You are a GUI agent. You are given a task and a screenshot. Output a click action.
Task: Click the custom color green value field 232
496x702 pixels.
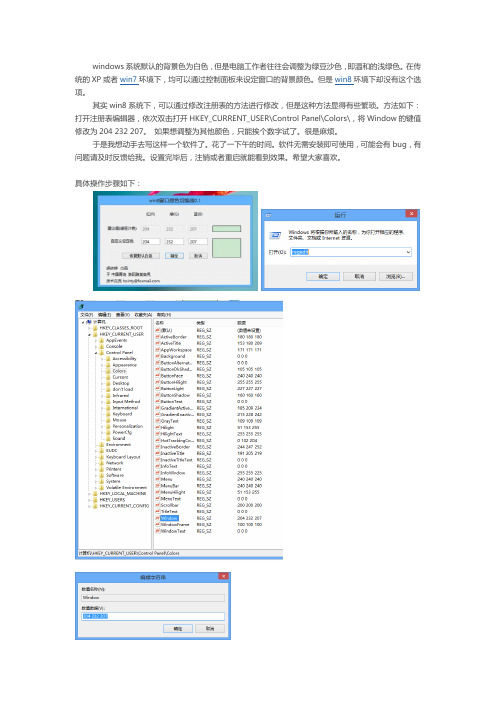tap(175, 241)
